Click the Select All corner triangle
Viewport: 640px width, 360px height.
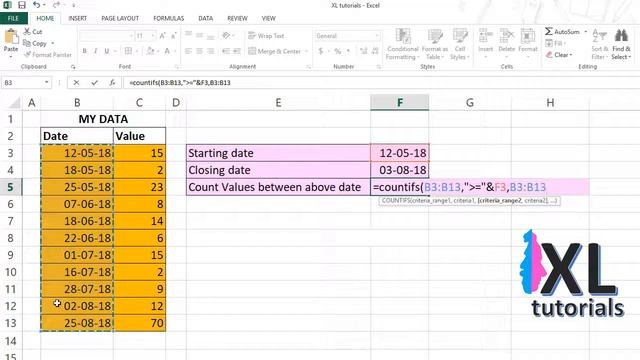point(15,103)
